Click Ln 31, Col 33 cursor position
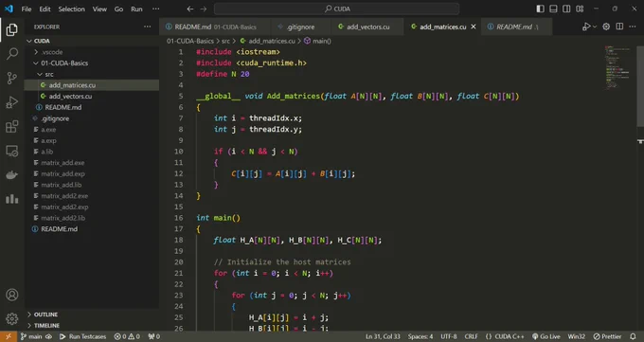Image resolution: width=644 pixels, height=342 pixels. (383, 336)
